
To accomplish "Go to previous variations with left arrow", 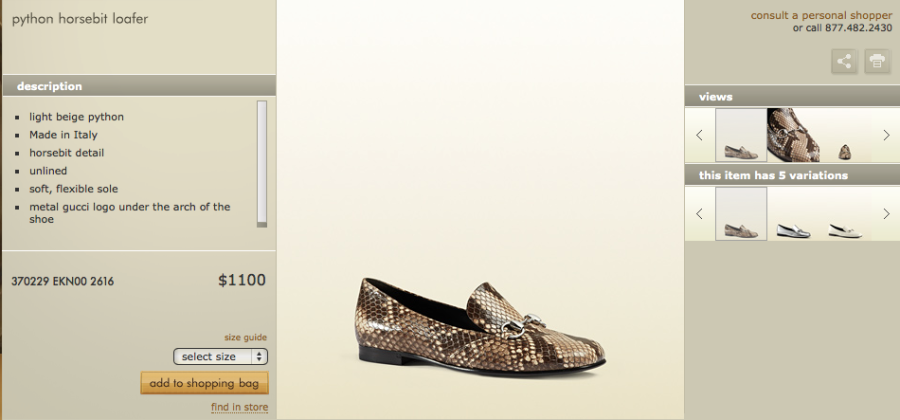I will tap(699, 213).
